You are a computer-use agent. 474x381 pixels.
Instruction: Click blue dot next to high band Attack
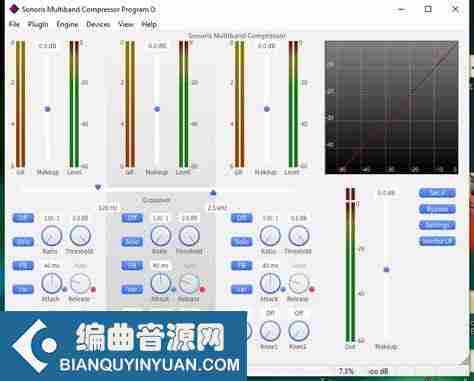[283, 289]
